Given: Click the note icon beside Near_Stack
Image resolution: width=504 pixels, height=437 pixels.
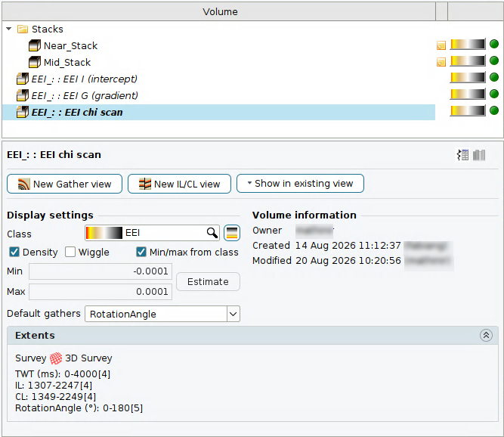Looking at the screenshot, I should (x=441, y=45).
